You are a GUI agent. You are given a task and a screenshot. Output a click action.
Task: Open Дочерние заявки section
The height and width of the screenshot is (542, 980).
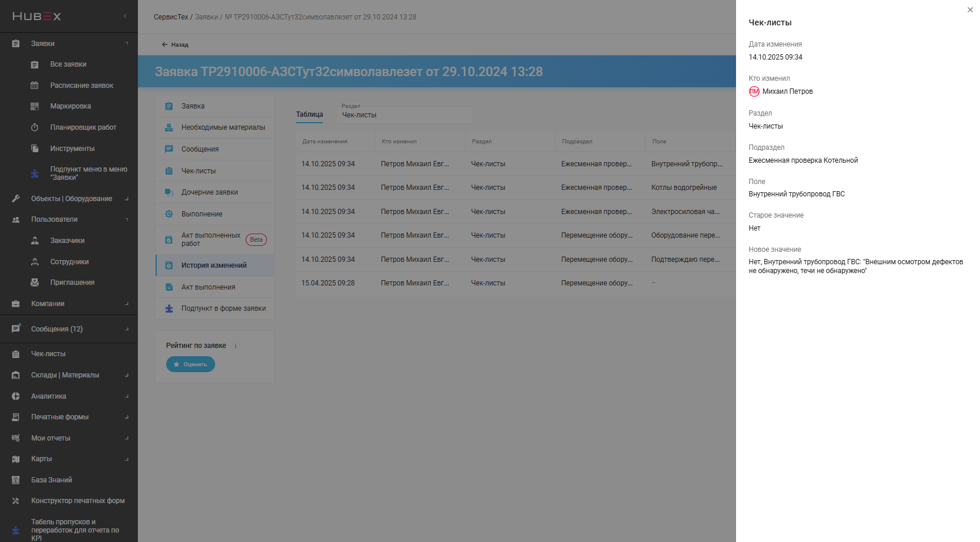(x=209, y=192)
